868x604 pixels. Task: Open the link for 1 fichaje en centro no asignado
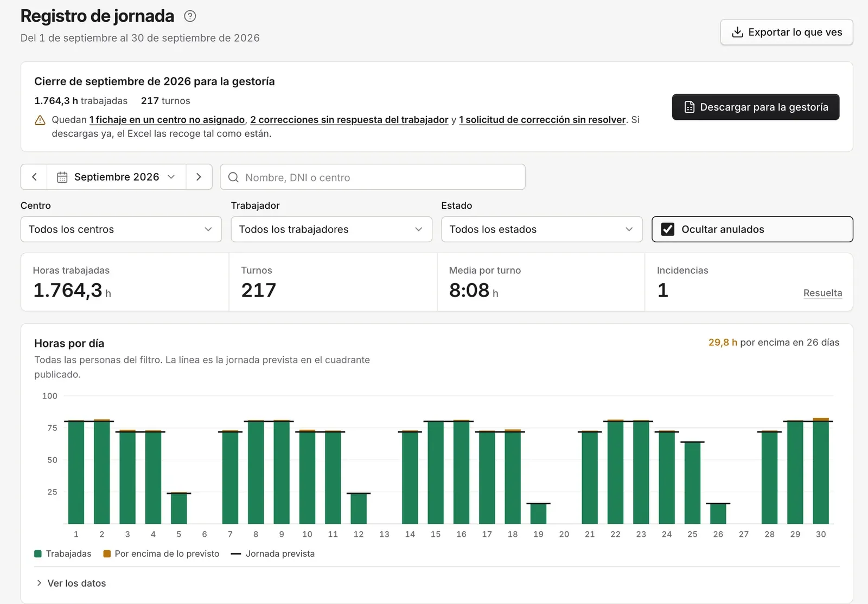point(167,120)
